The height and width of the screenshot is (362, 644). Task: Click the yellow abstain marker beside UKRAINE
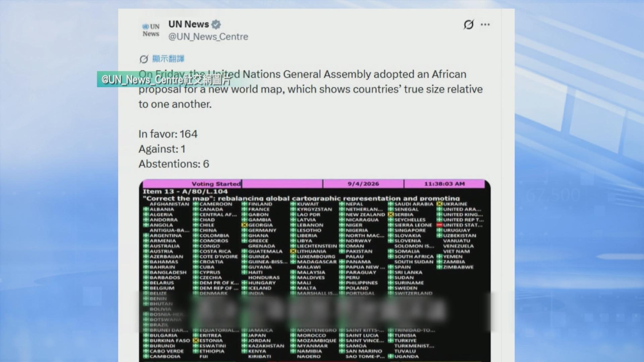tap(439, 204)
